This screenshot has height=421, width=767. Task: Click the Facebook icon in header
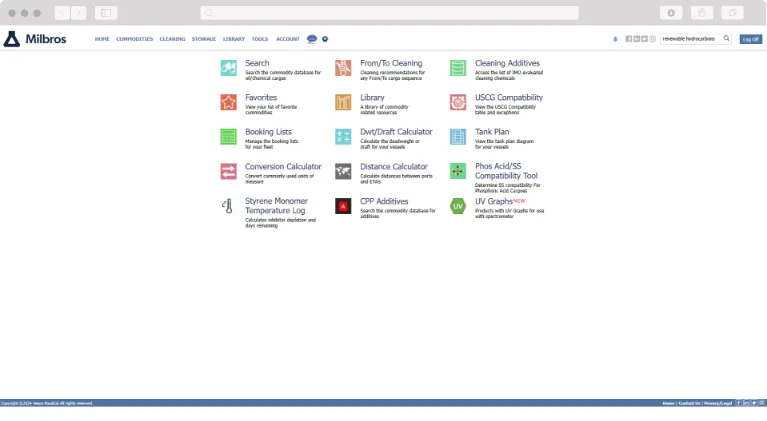629,39
